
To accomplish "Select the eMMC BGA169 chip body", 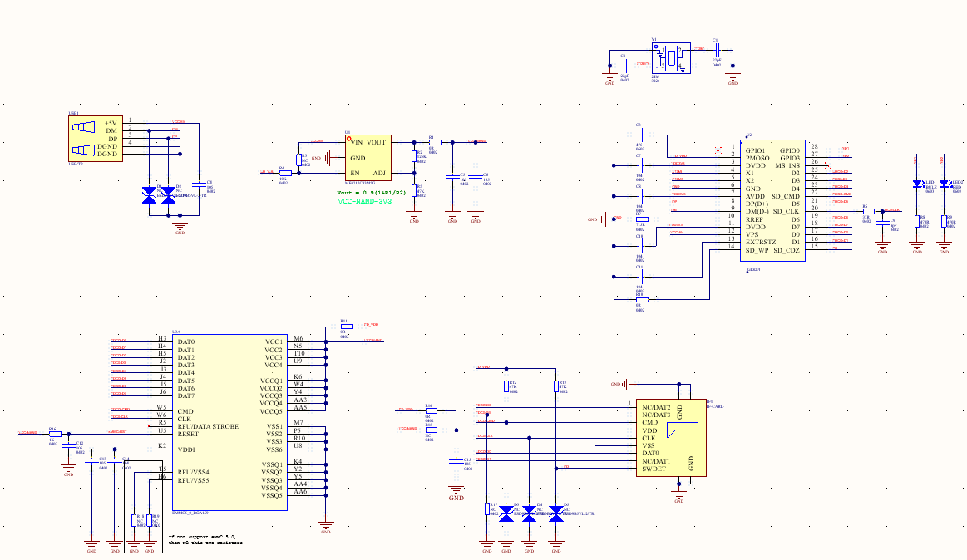I will click(x=229, y=423).
